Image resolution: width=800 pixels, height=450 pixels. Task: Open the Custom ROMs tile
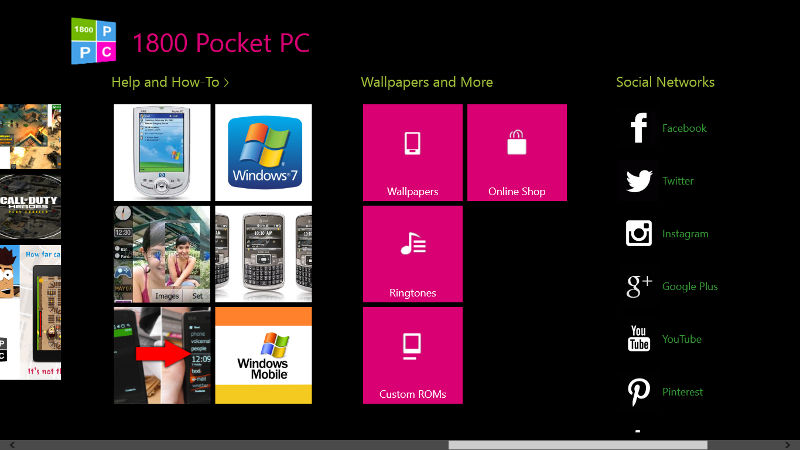pos(413,355)
